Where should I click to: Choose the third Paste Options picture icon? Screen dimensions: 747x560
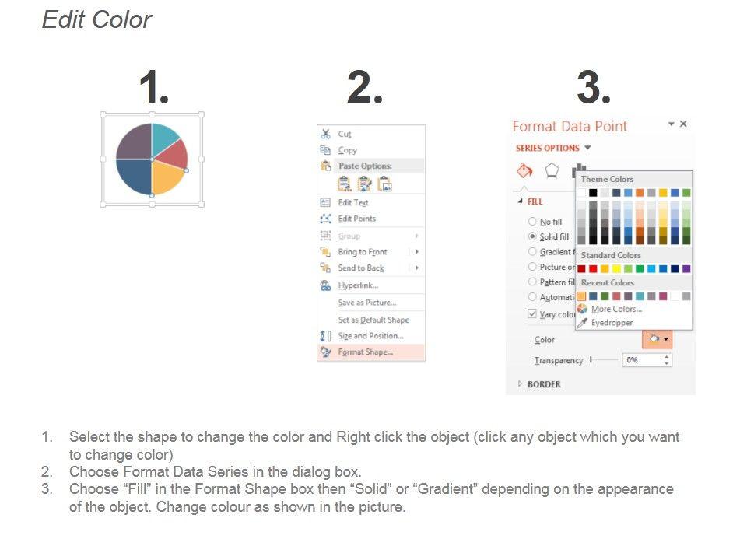pos(384,184)
